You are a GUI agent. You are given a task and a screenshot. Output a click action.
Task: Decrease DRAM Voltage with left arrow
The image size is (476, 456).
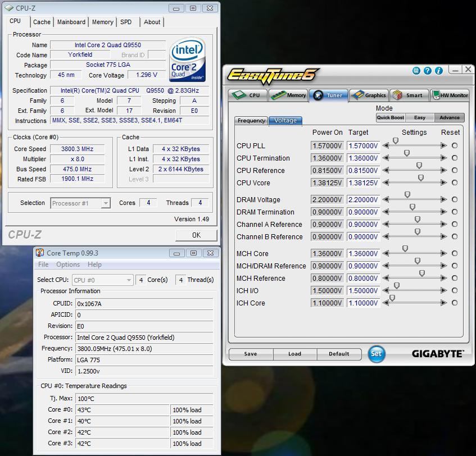(386, 199)
